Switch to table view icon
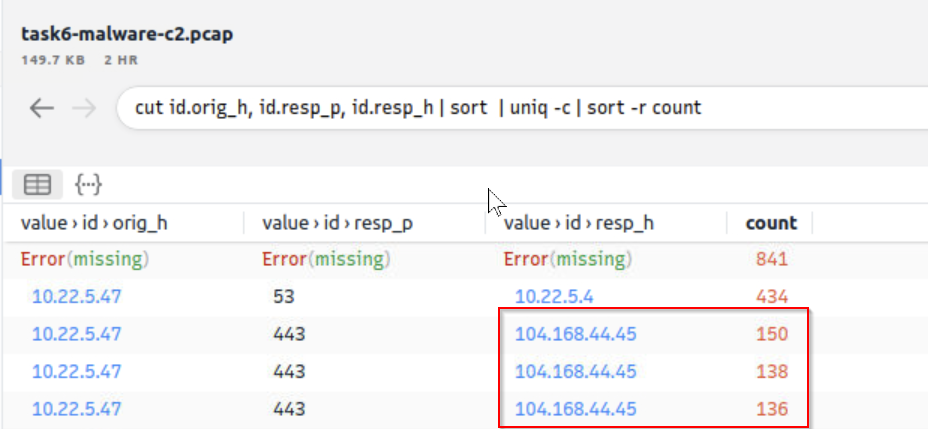This screenshot has width=928, height=429. tap(37, 185)
